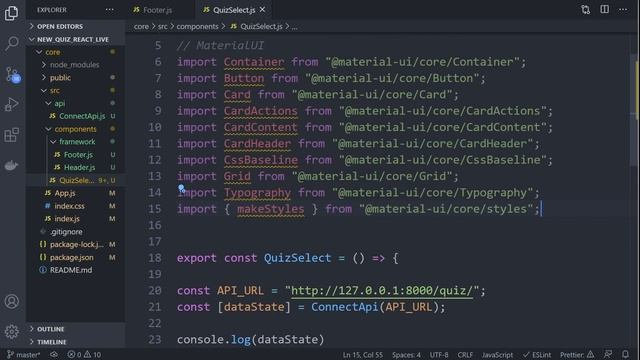Open Explorer views and more actions ellipsis
The width and height of the screenshot is (640, 360).
coord(110,10)
